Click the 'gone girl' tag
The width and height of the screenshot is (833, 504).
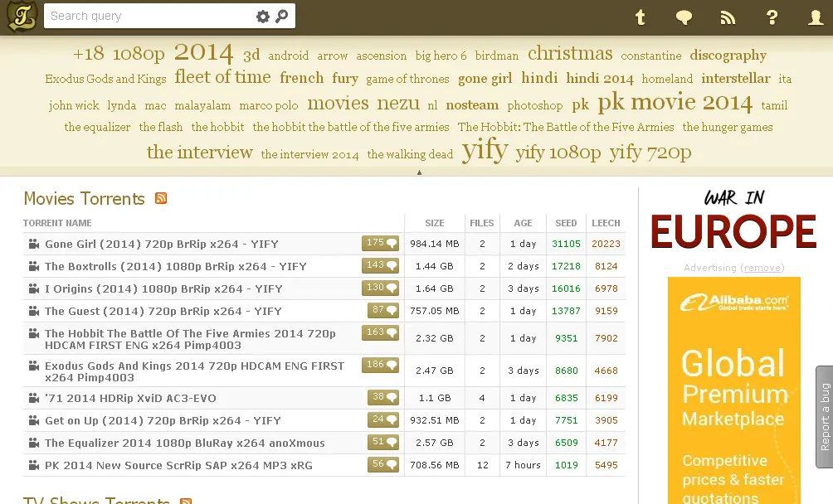click(x=485, y=79)
